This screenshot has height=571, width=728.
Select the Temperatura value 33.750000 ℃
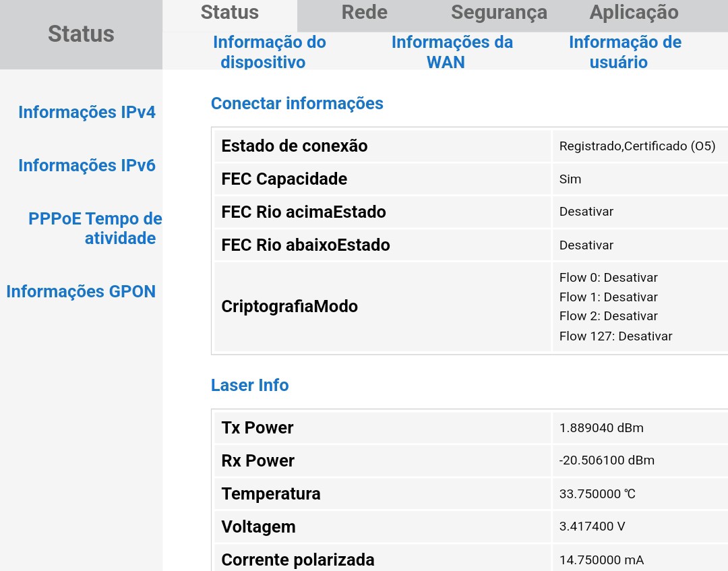(x=597, y=493)
